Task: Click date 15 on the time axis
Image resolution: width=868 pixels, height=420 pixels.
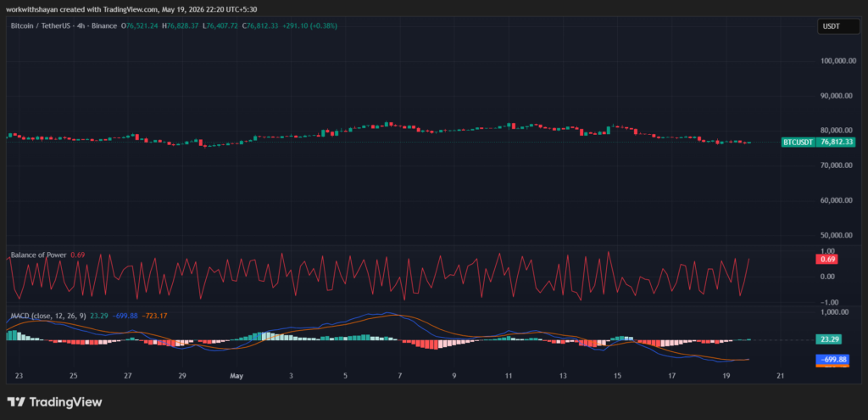Action: point(617,376)
